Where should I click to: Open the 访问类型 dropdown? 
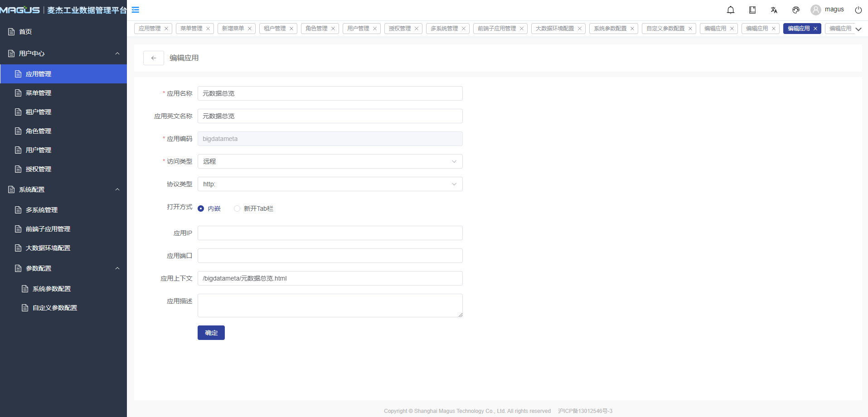(330, 161)
